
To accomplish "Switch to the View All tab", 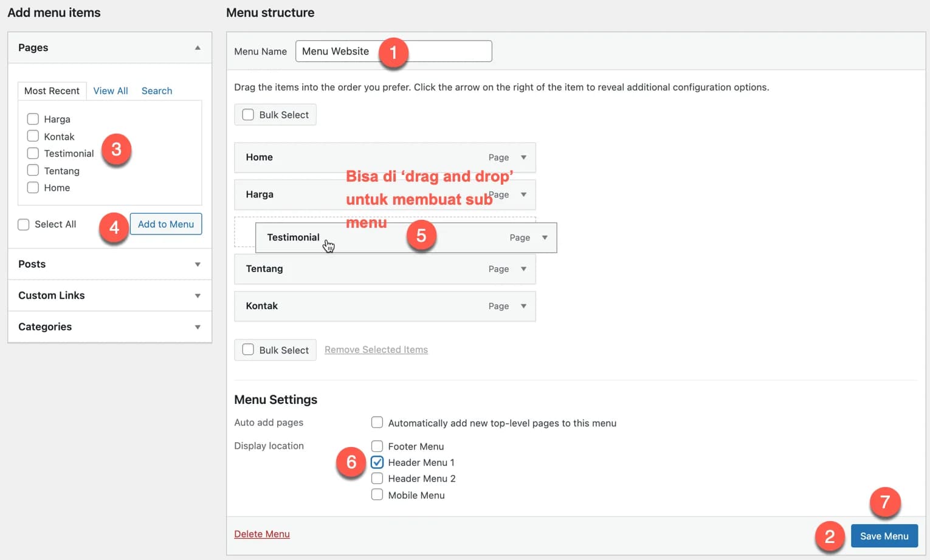I will (x=110, y=91).
